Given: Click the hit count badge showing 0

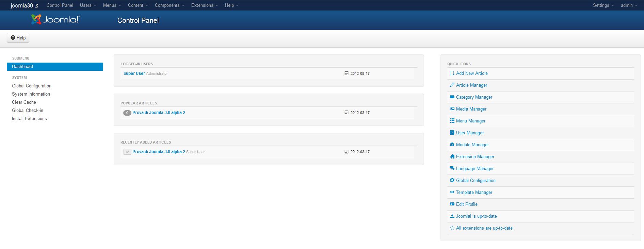Looking at the screenshot, I should pyautogui.click(x=127, y=113).
